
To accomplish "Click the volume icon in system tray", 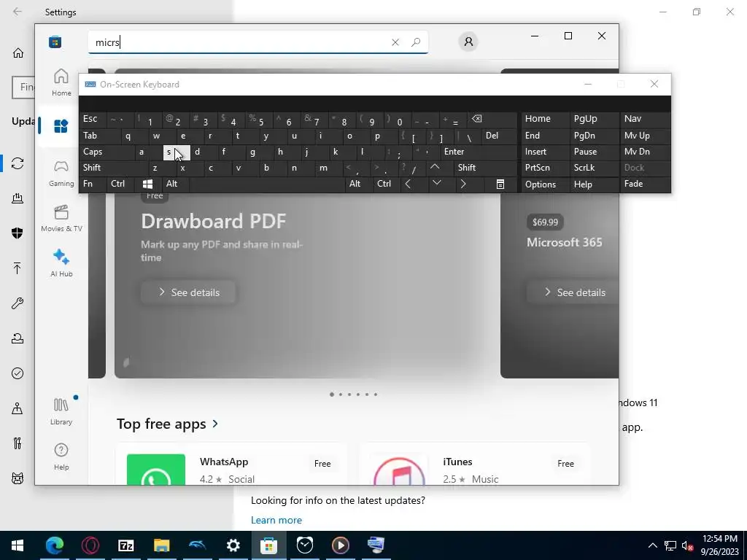I will (687, 545).
